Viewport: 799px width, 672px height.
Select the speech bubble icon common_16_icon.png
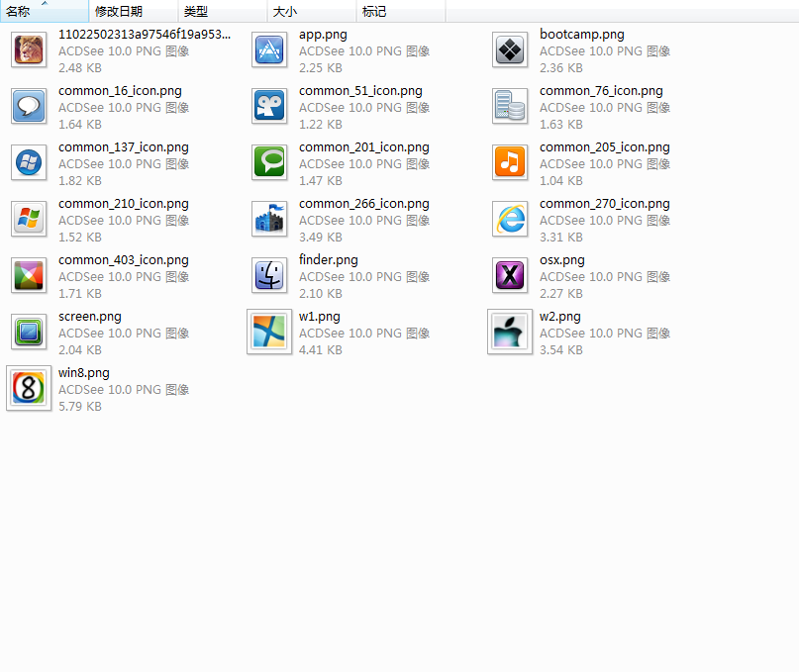[x=29, y=106]
